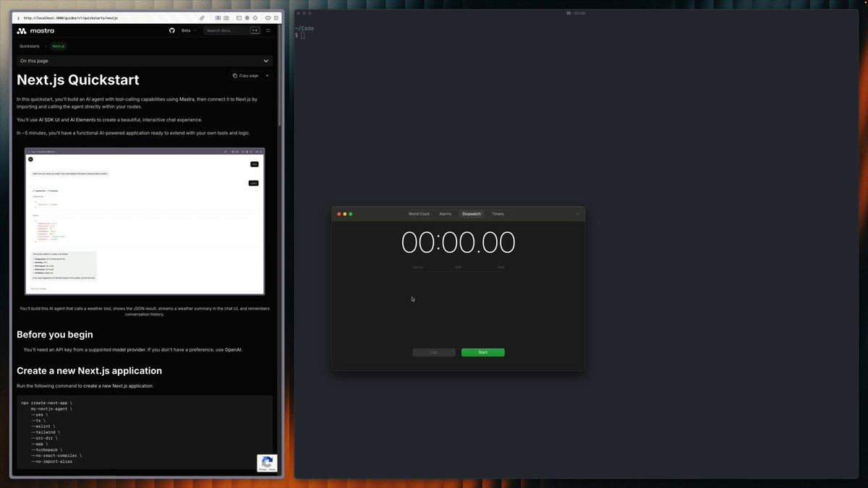
Task: Click the my-nextjs-agent code line
Action: coord(51,408)
